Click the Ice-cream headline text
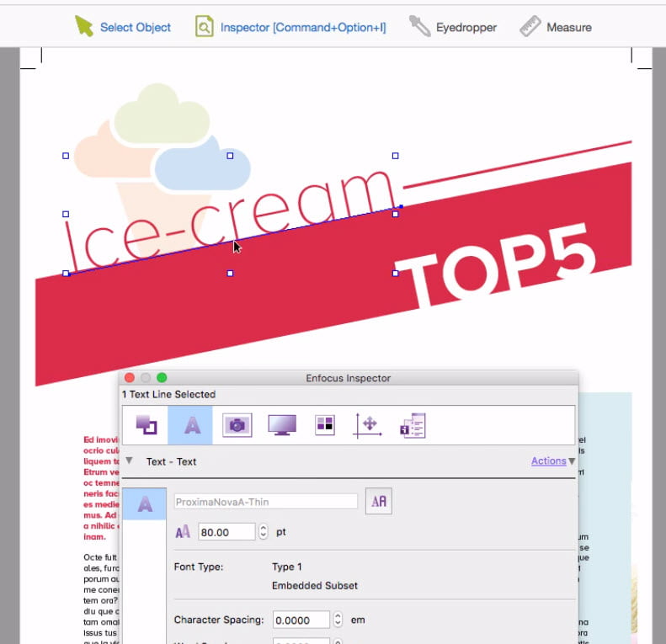Image resolution: width=666 pixels, height=644 pixels. click(230, 220)
